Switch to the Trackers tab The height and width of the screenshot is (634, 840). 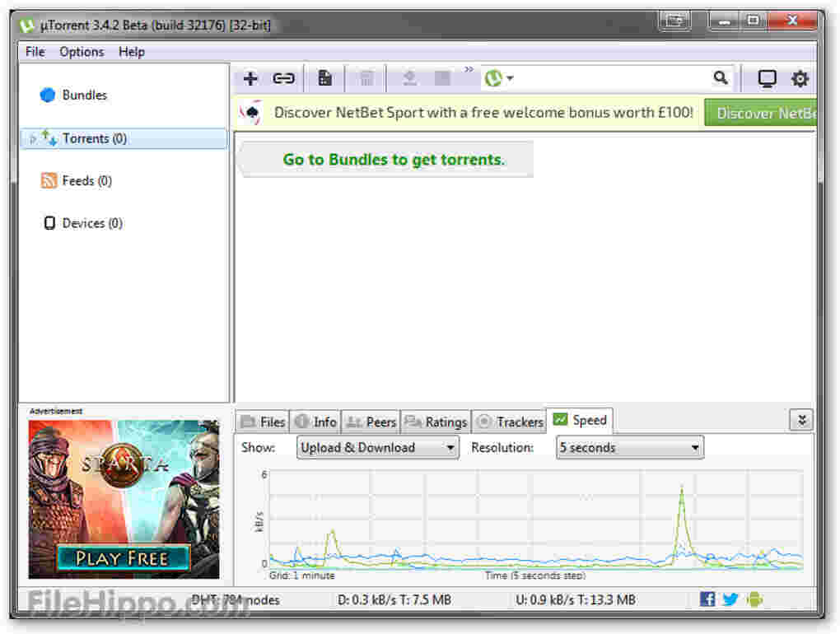[x=510, y=422]
